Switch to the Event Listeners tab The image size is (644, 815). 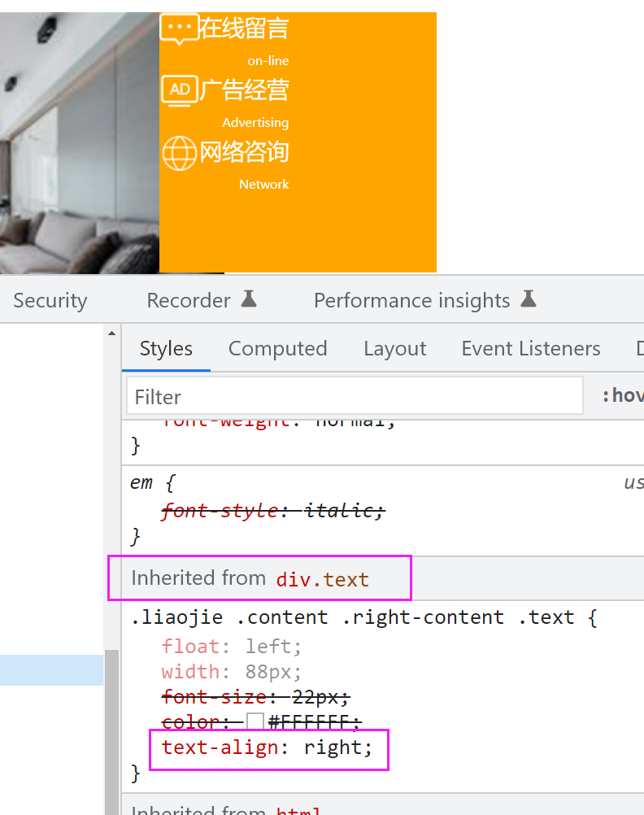[531, 348]
